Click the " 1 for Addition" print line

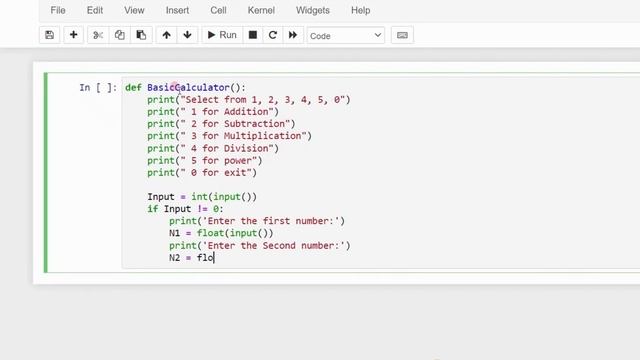[x=213, y=112]
